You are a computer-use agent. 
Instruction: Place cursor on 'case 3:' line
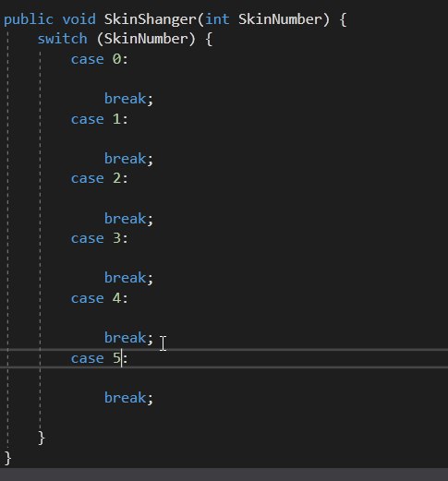coord(100,238)
